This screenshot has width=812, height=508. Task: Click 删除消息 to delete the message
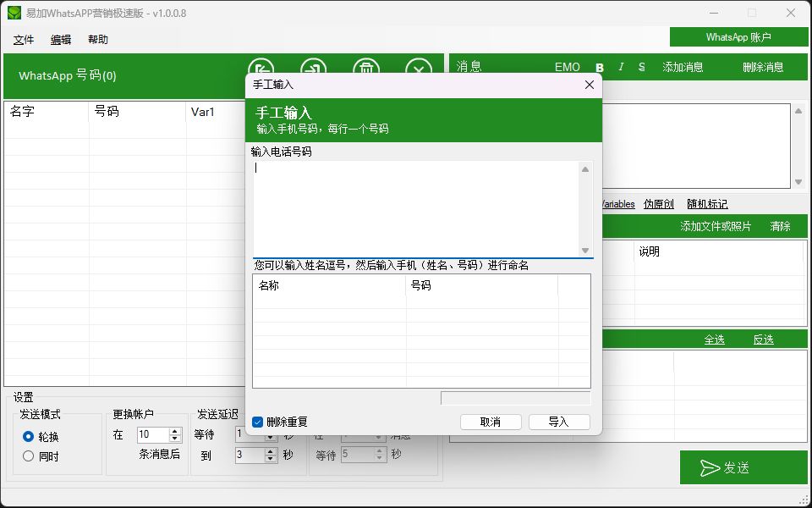[763, 67]
